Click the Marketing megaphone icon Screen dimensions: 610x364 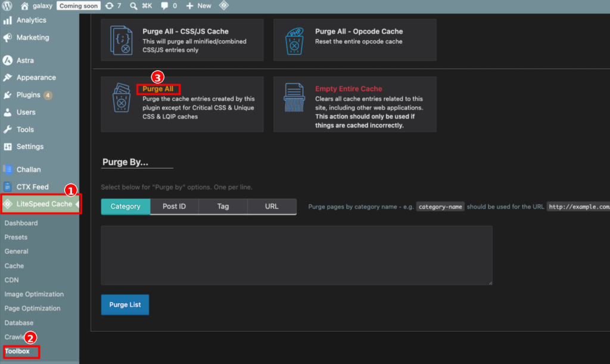point(7,38)
